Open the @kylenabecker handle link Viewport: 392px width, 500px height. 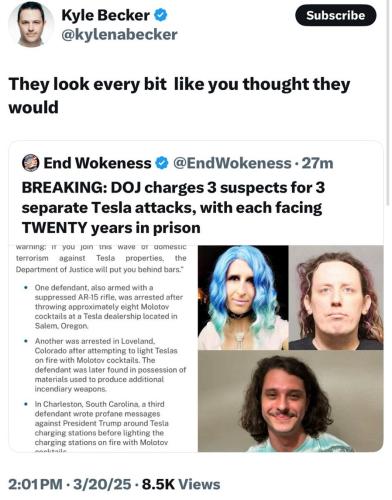coord(119,35)
